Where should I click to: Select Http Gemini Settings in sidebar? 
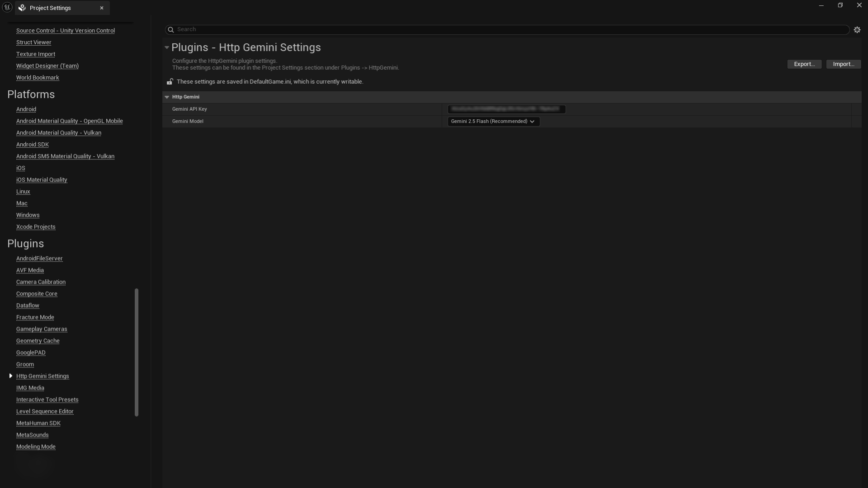[x=42, y=376]
